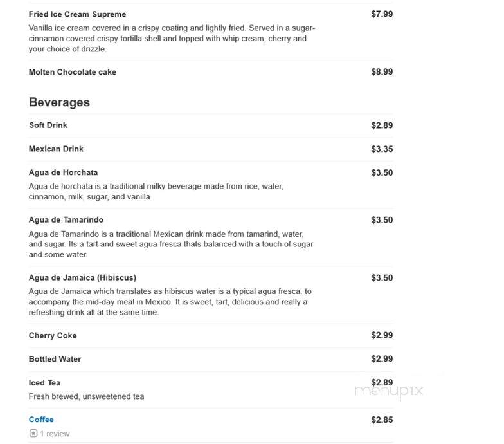This screenshot has width=504, height=444.
Task: Click the Agua de Horchata description text
Action: 156,192
